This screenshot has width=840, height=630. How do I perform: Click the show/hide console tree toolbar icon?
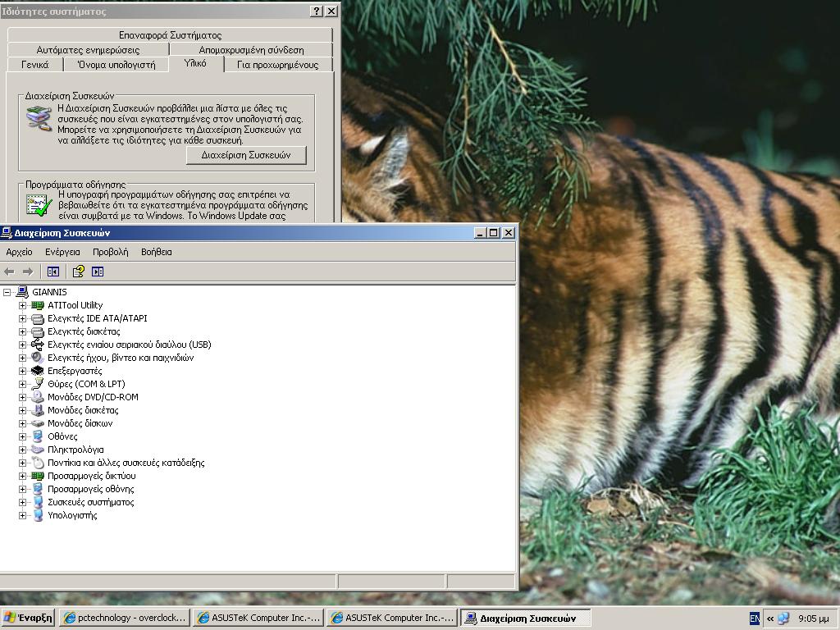click(53, 272)
